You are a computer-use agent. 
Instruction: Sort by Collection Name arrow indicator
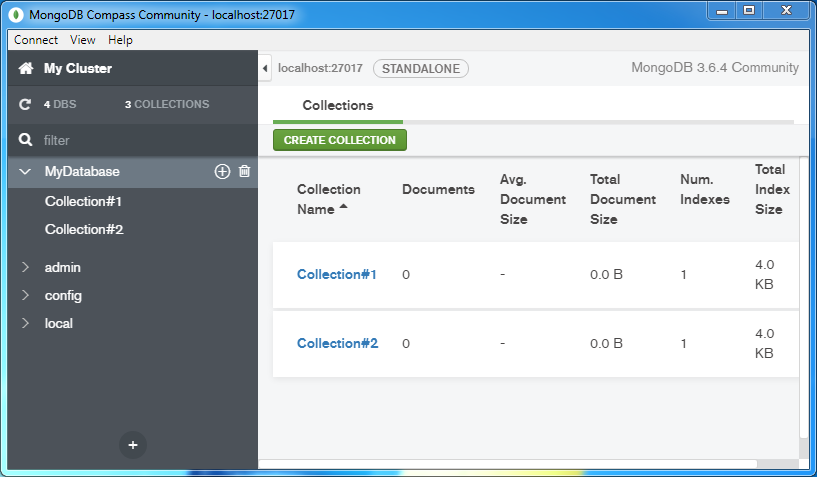[343, 207]
